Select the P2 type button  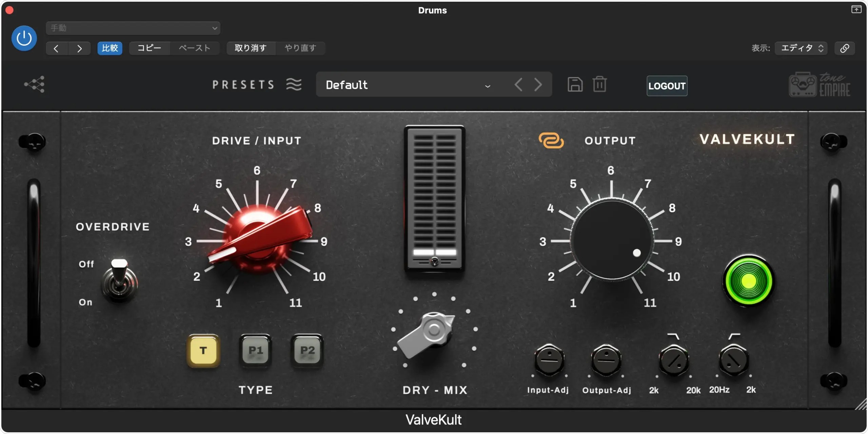[306, 351]
